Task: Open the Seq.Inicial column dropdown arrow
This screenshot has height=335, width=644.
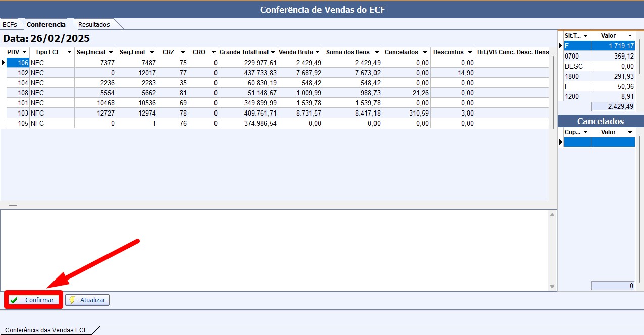Action: click(111, 52)
